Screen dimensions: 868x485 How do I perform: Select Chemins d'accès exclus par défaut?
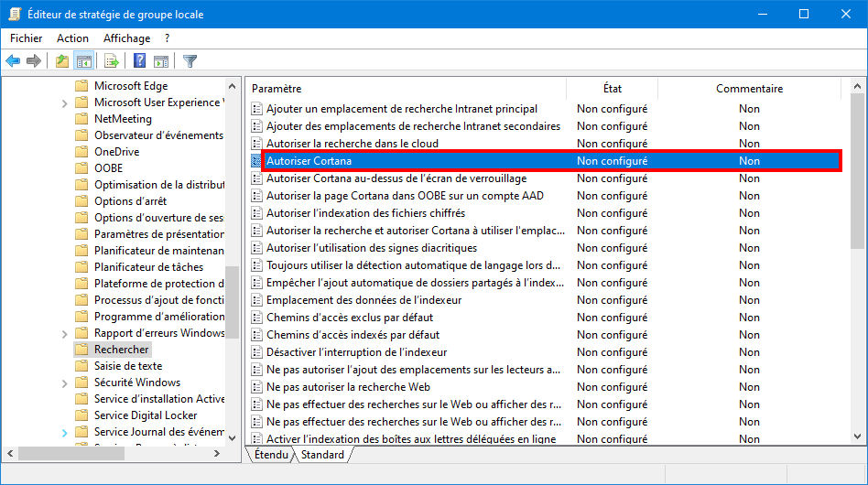[350, 318]
